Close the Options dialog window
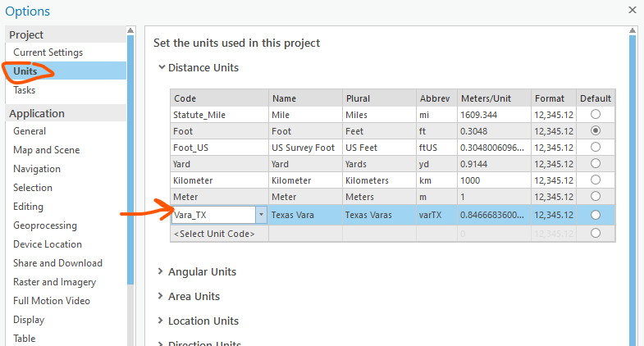 point(632,10)
